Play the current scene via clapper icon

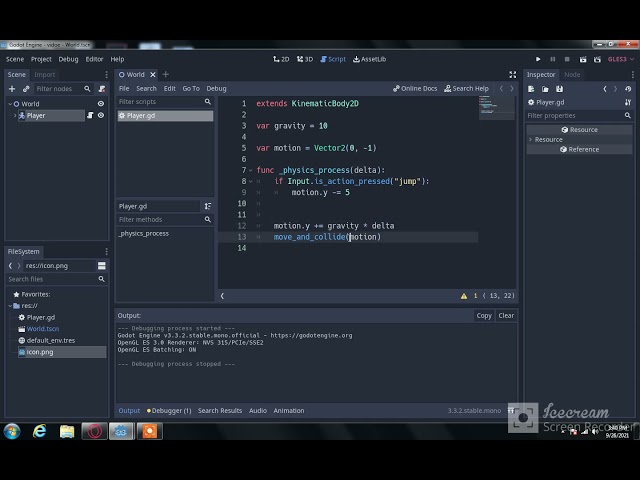click(583, 59)
